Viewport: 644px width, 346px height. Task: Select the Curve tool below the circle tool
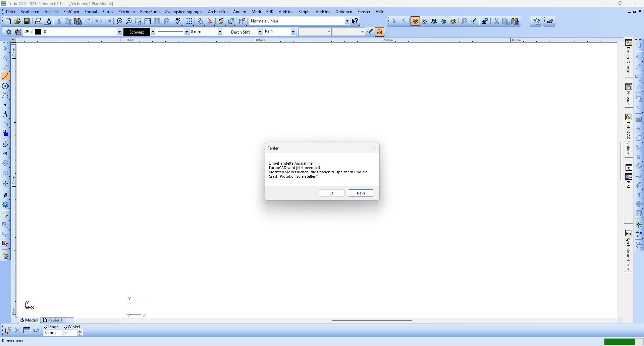pos(5,96)
